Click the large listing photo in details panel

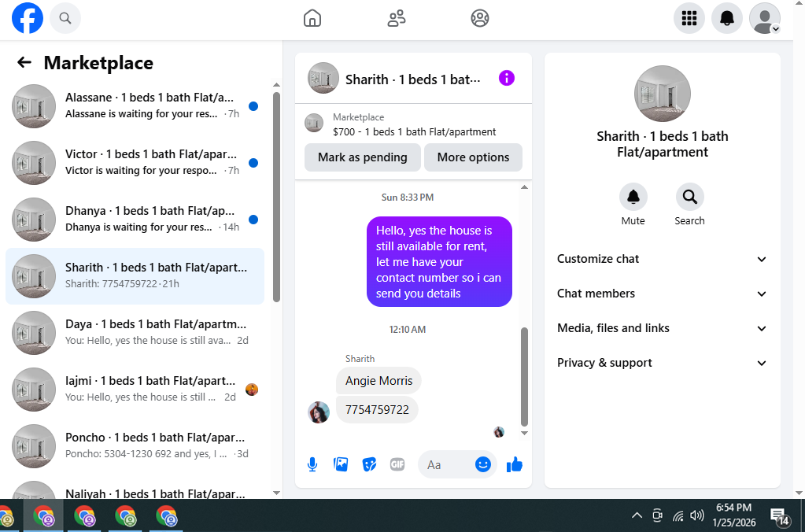click(663, 94)
